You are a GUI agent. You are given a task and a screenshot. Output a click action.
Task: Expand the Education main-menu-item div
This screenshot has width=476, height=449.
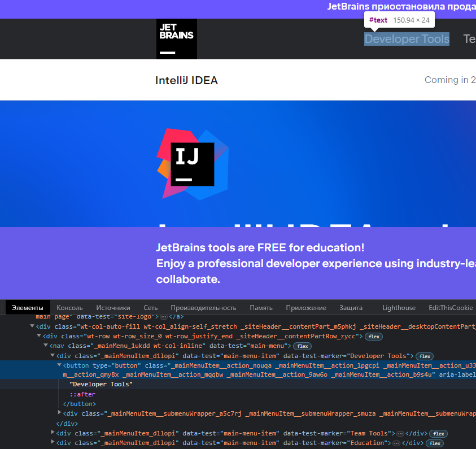tap(53, 442)
